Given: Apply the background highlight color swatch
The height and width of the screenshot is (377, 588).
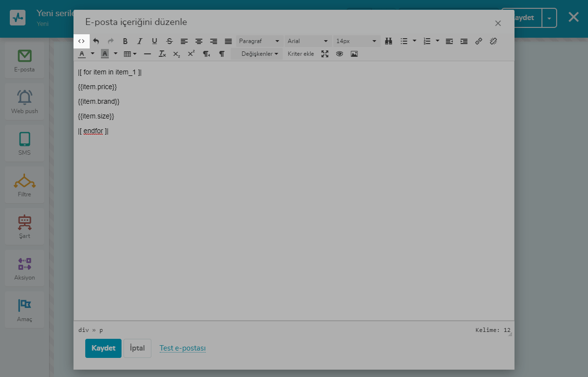Looking at the screenshot, I should (x=105, y=54).
